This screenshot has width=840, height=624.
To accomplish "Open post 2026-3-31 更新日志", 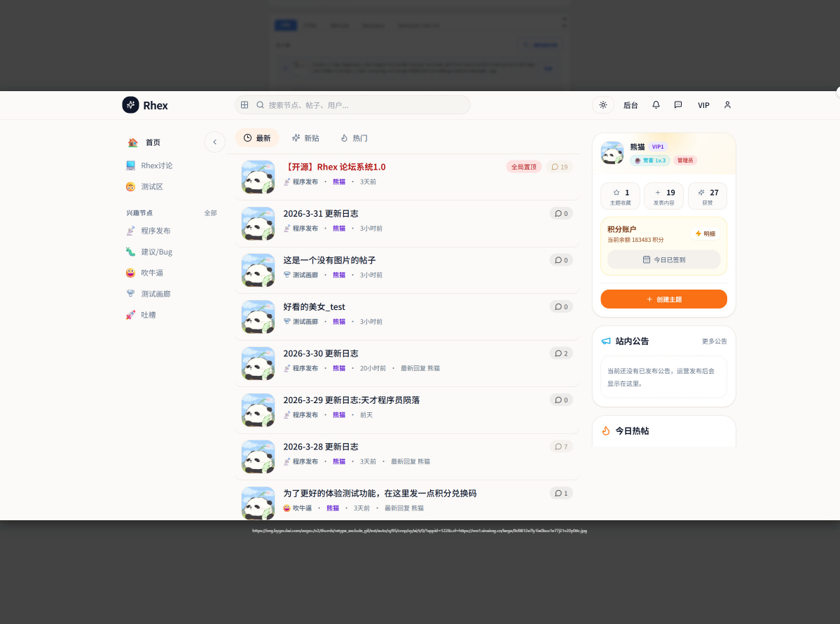I will pyautogui.click(x=321, y=214).
